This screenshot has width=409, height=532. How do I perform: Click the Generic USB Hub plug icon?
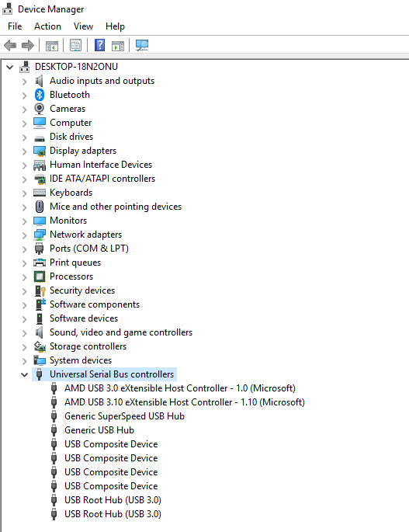(54, 430)
